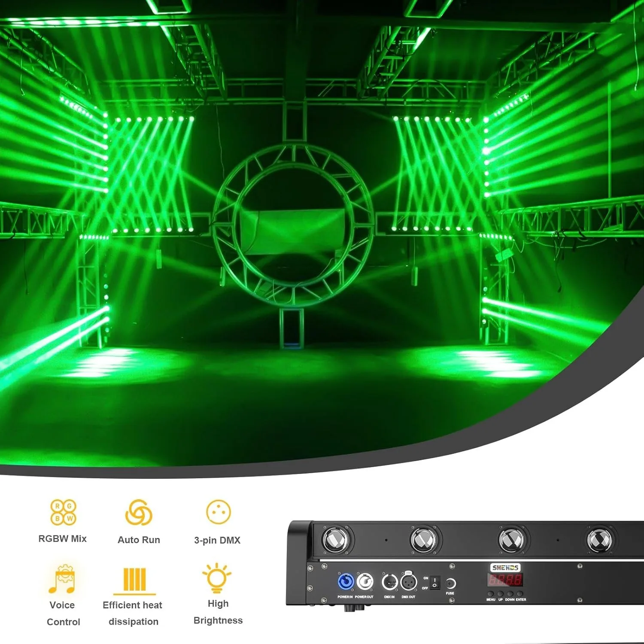Image resolution: width=644 pixels, height=644 pixels.
Task: Click the "POWER IN" panel text
Action: [x=345, y=597]
